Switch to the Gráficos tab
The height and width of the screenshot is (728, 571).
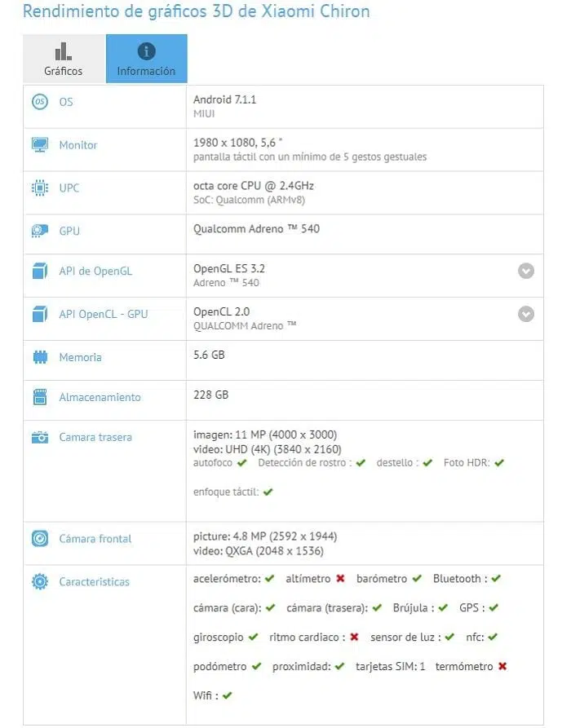pyautogui.click(x=64, y=59)
